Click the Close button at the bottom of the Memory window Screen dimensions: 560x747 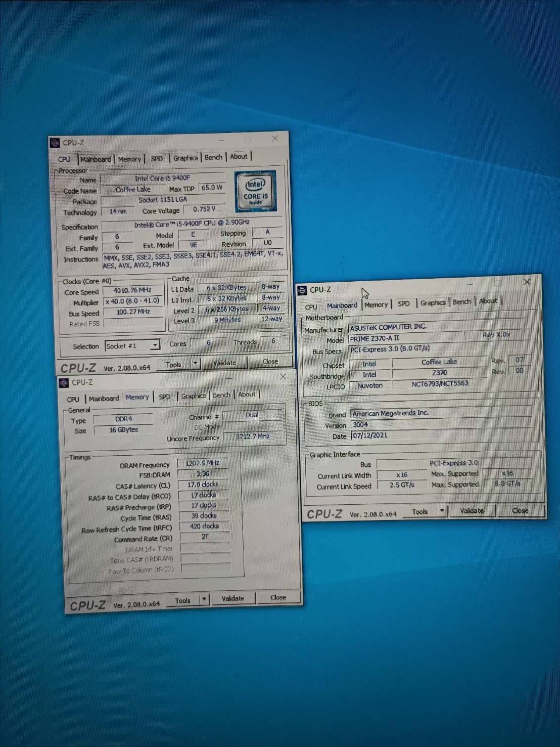[x=278, y=597]
